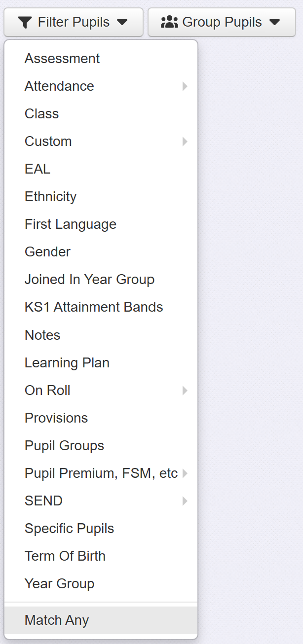Select Ethnicity from the filter list

tap(51, 197)
